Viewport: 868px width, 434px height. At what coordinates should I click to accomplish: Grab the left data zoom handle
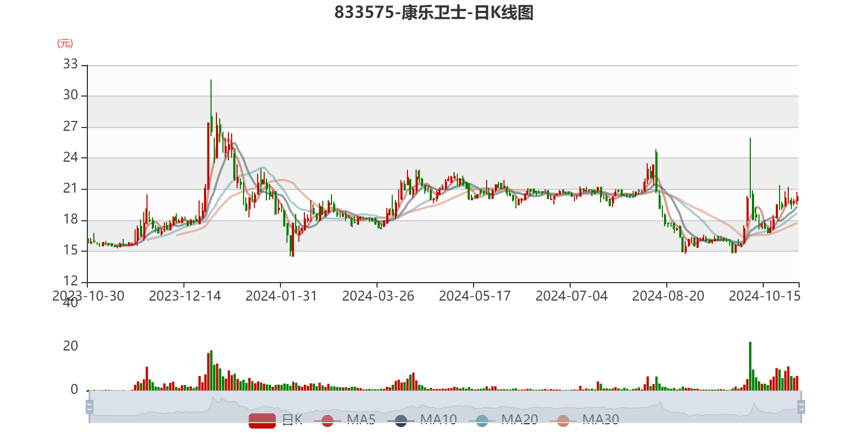90,407
